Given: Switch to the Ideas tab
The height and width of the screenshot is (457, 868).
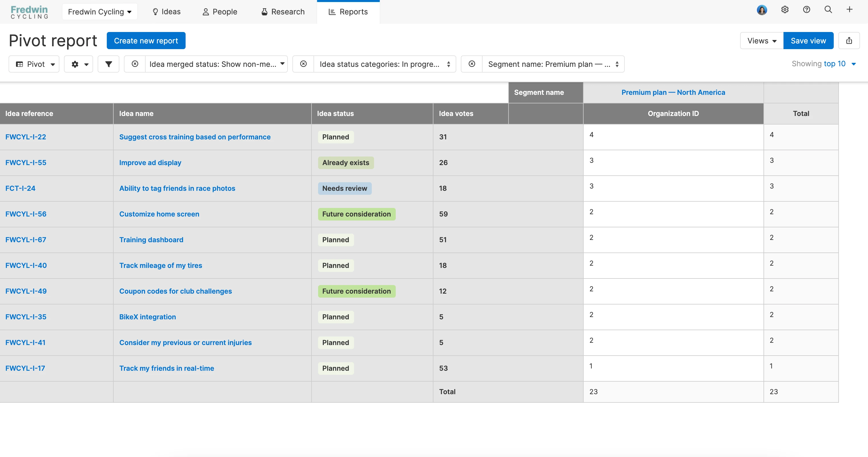Looking at the screenshot, I should pos(166,12).
